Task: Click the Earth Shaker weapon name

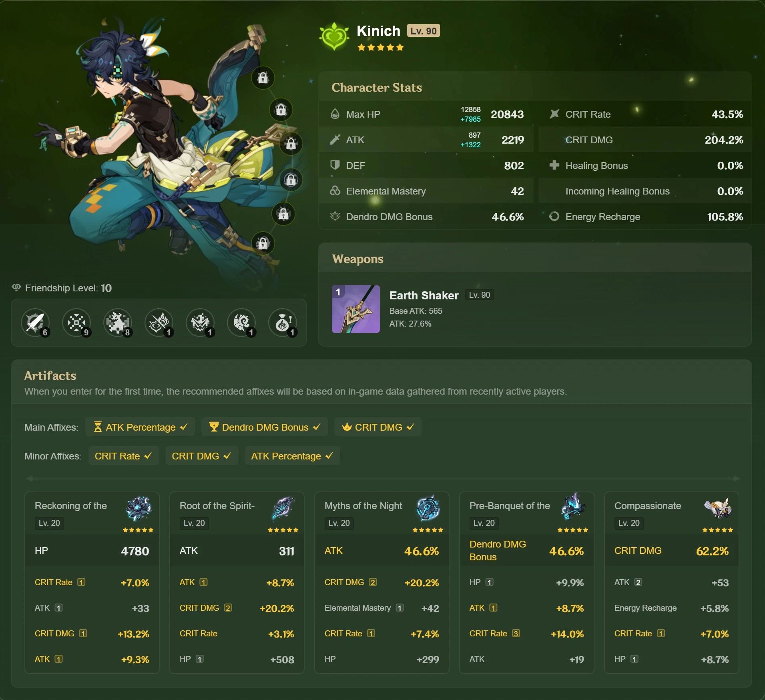Action: 424,295
